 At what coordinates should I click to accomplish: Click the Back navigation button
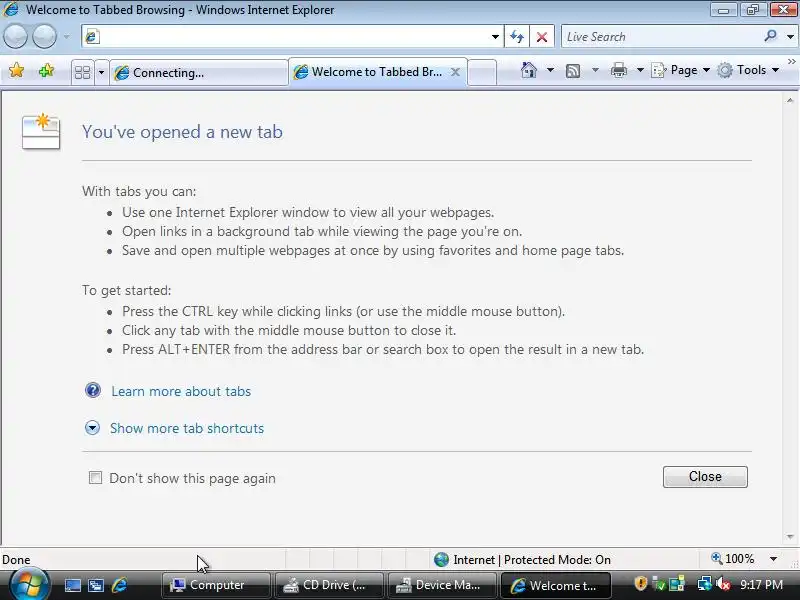[x=15, y=37]
